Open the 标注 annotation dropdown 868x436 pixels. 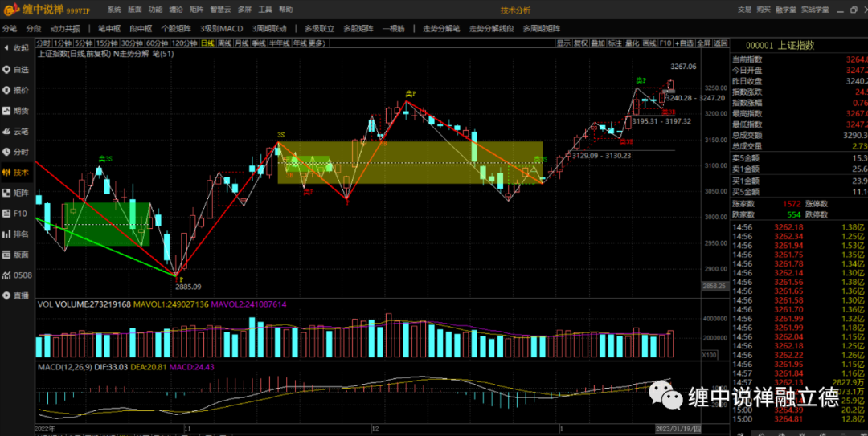click(x=615, y=43)
